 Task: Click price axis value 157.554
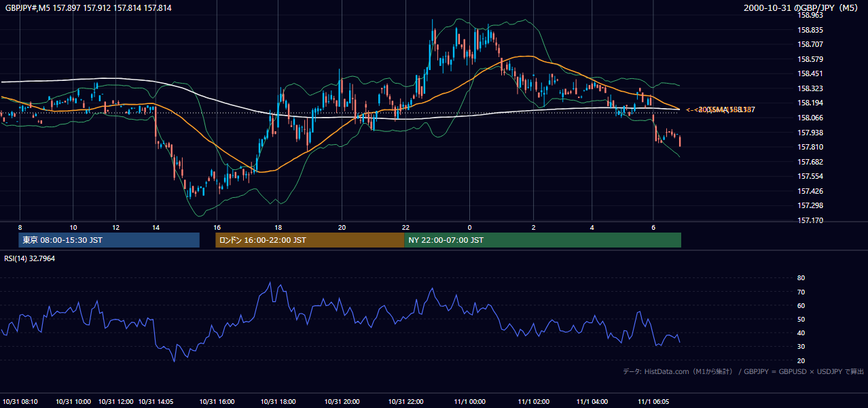(810, 176)
